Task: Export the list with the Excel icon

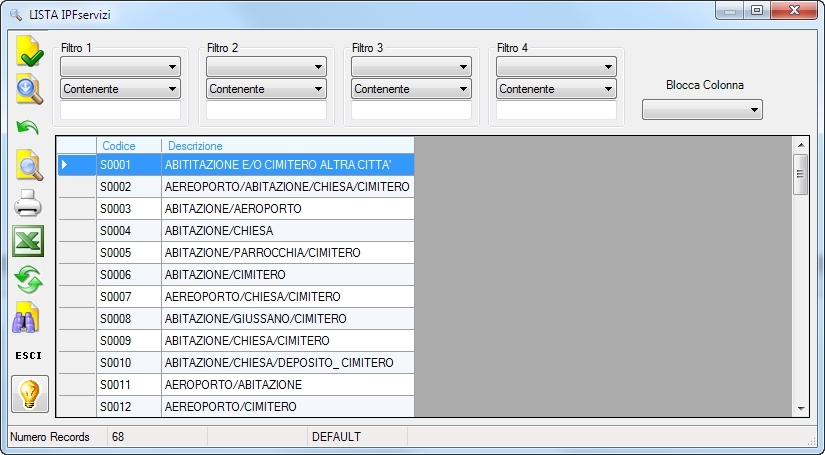Action: tap(28, 241)
